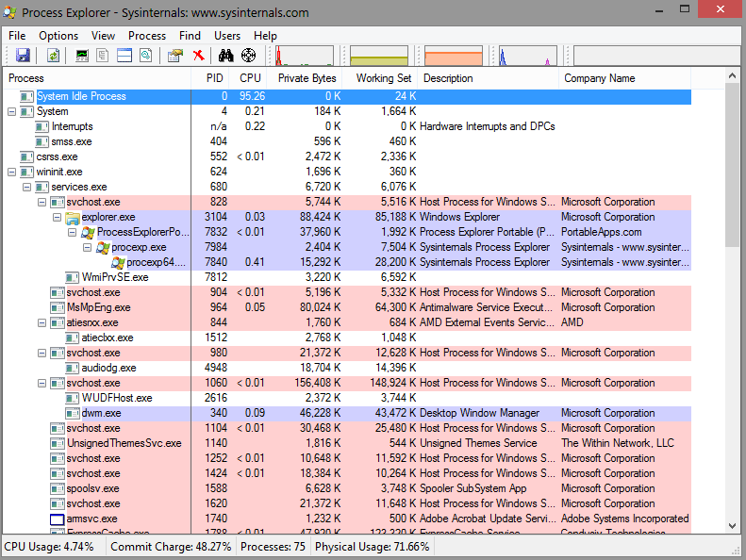The image size is (746, 560).
Task: Click the vertical scrollbar thumb
Action: point(732,165)
